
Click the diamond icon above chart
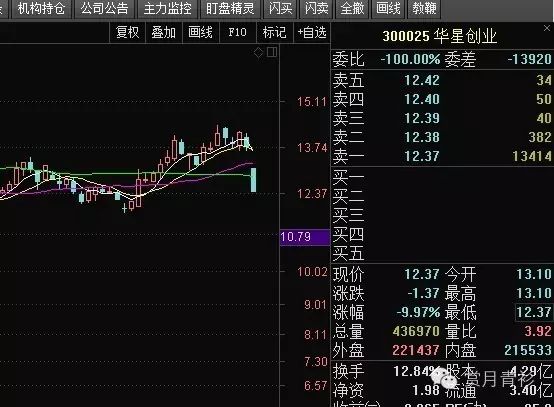259,53
